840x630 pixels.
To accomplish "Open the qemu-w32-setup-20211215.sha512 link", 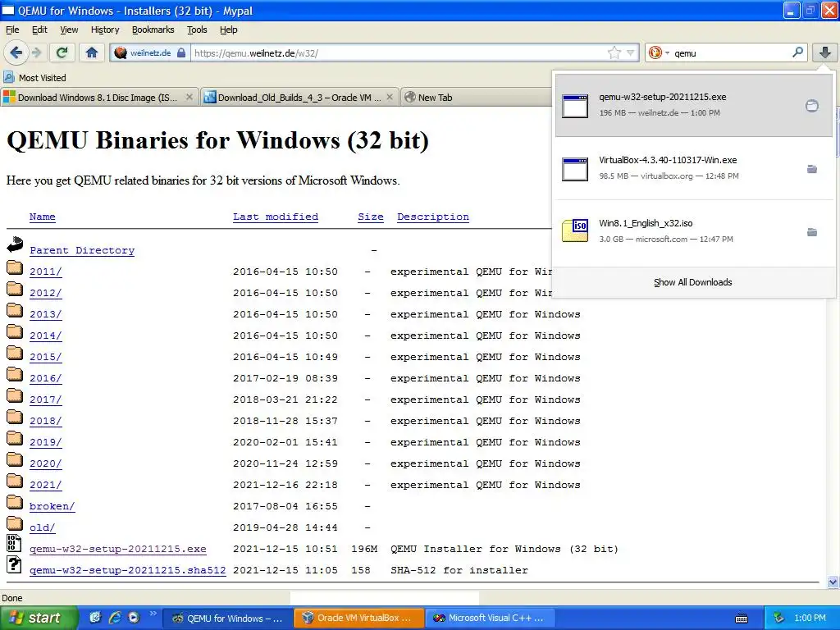I will (x=127, y=571).
